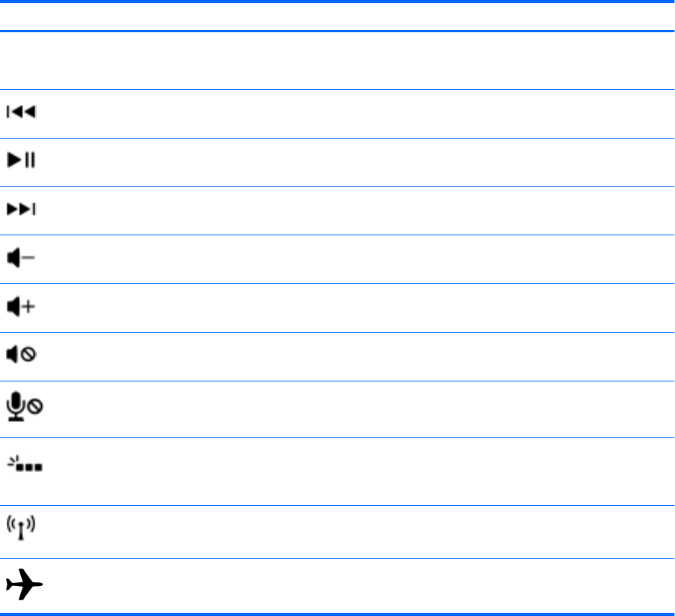675x616 pixels.
Task: Skip forward using the double-right-arrow icon
Action: point(21,211)
